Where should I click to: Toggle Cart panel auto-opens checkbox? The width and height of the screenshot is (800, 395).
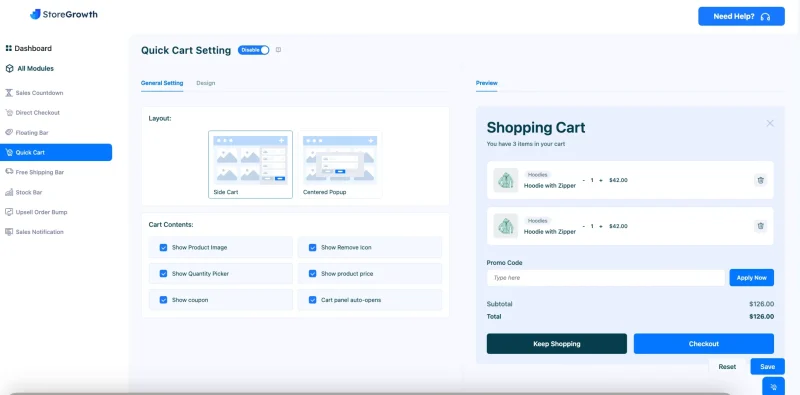[312, 300]
